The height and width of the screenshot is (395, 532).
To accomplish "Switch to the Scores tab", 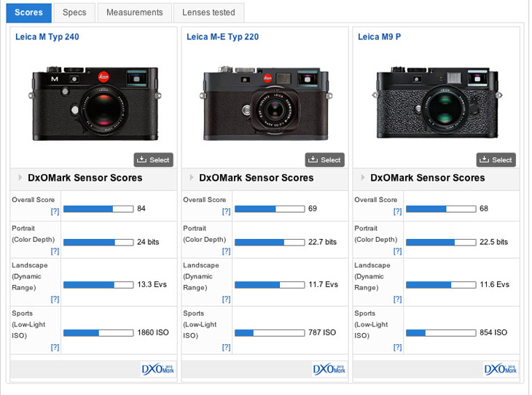I will pyautogui.click(x=29, y=12).
